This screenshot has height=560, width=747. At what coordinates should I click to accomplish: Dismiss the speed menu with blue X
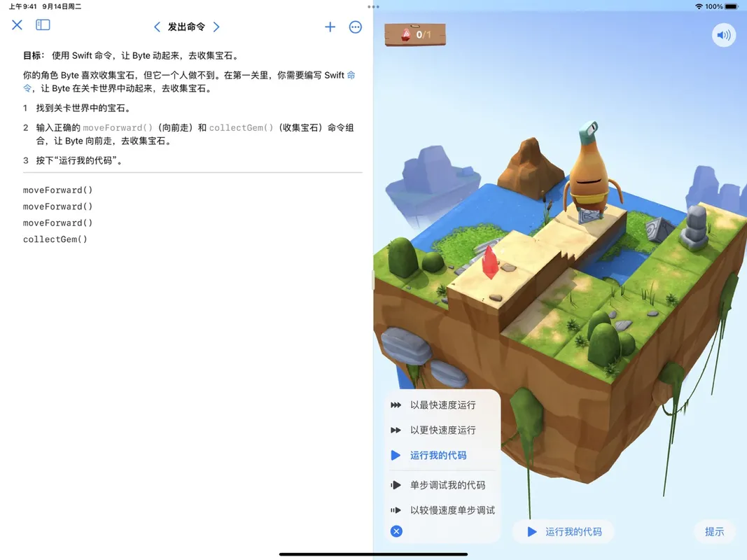click(x=396, y=531)
